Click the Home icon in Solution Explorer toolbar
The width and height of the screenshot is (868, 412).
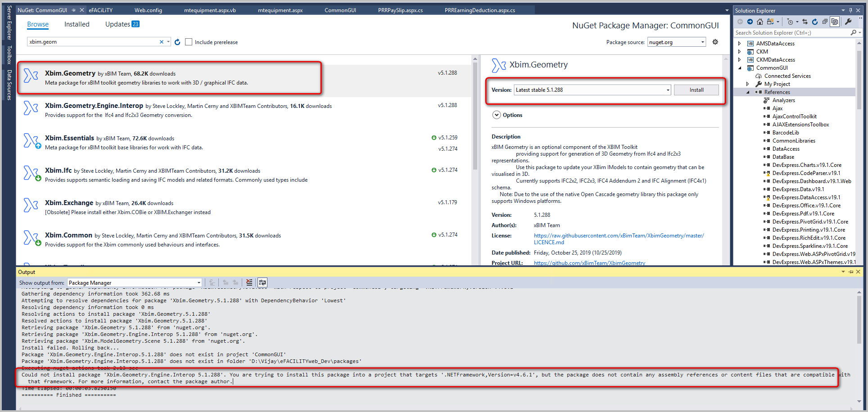click(x=760, y=21)
